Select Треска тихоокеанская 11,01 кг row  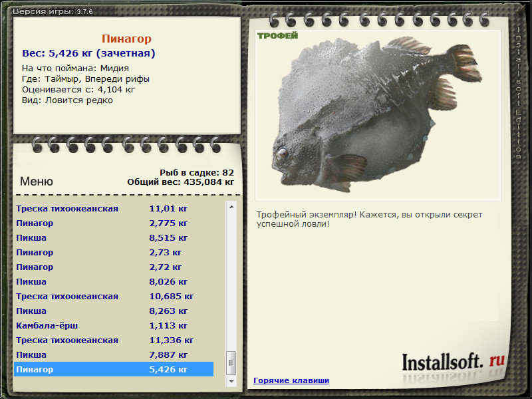tap(114, 208)
